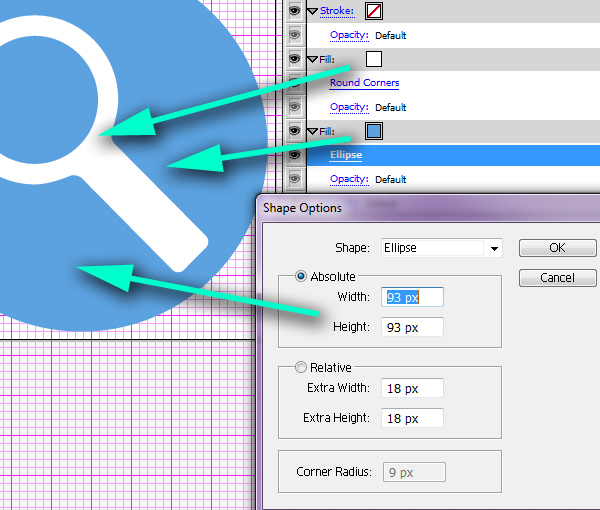Toggle visibility of the Ellipse effect
The width and height of the screenshot is (600, 510).
pos(294,155)
